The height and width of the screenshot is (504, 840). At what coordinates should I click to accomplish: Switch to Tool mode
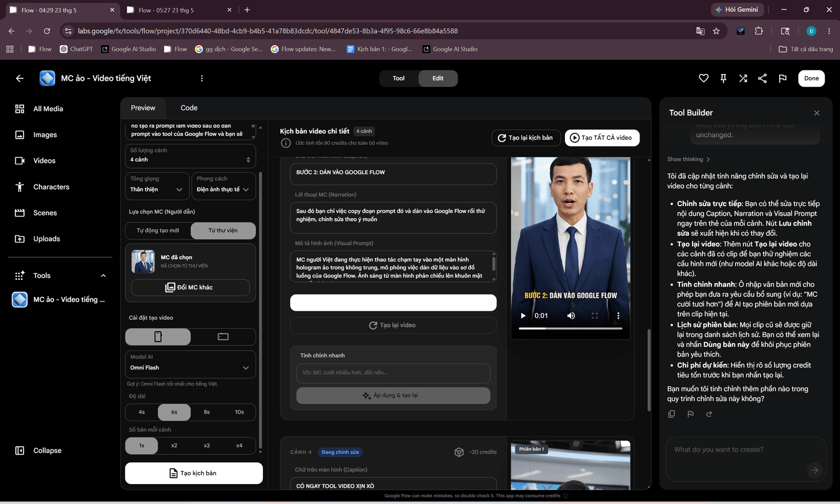(x=398, y=78)
